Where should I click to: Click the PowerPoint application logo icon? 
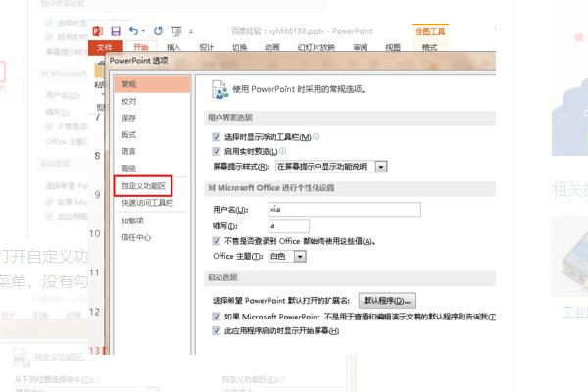pyautogui.click(x=97, y=31)
